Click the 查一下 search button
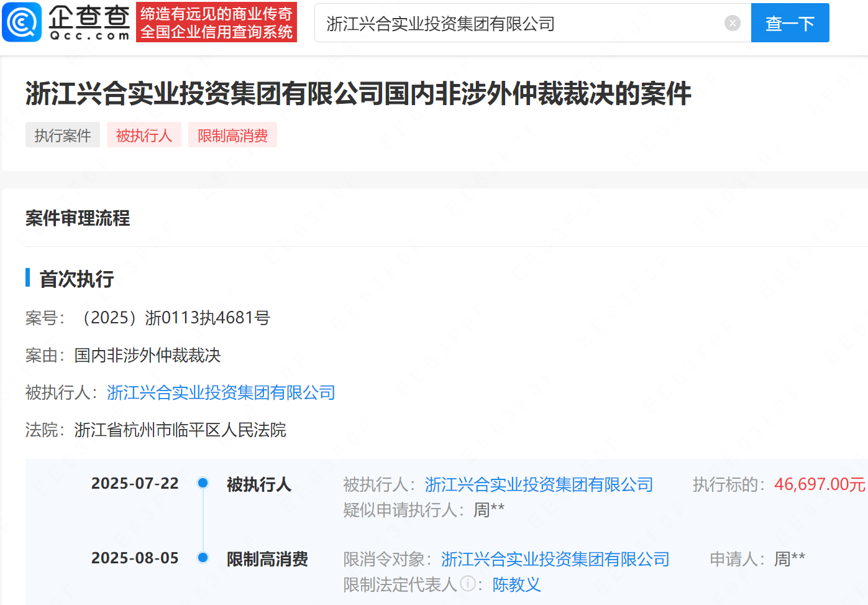Image resolution: width=868 pixels, height=605 pixels. [x=790, y=23]
